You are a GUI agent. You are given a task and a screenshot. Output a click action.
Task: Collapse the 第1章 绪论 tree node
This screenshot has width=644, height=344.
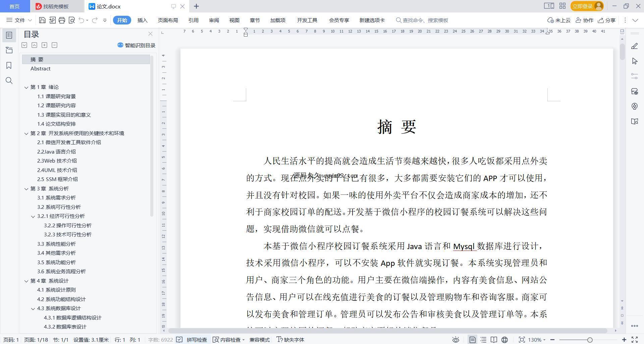coord(26,87)
